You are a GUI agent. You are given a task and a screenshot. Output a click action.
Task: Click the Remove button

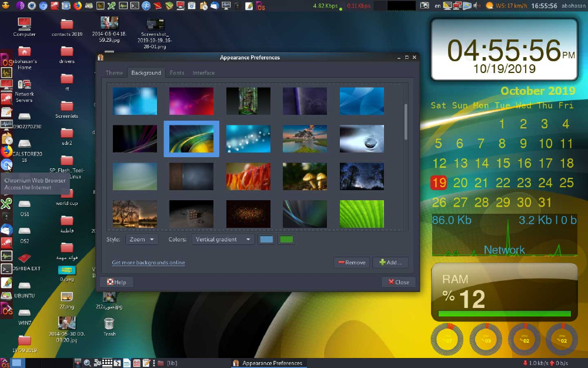click(352, 263)
